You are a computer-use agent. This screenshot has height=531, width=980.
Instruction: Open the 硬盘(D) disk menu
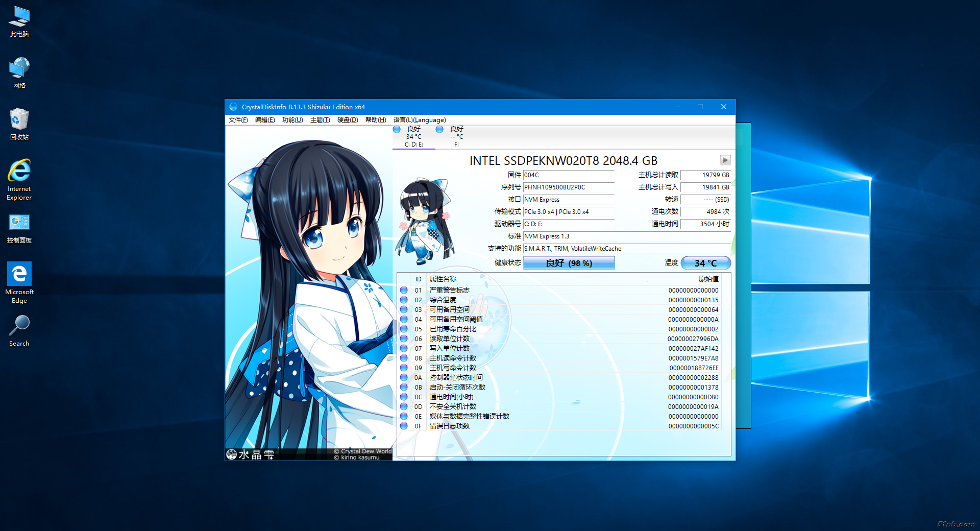click(348, 120)
